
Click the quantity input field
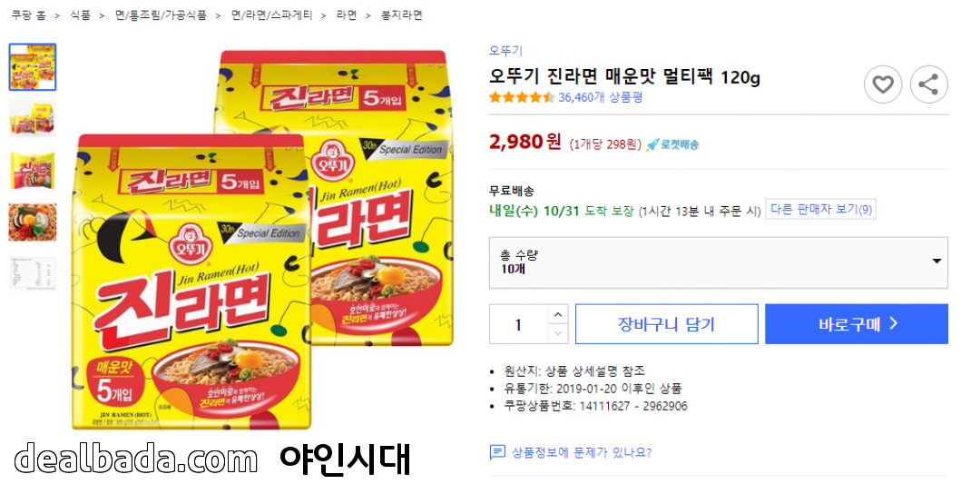(x=518, y=324)
